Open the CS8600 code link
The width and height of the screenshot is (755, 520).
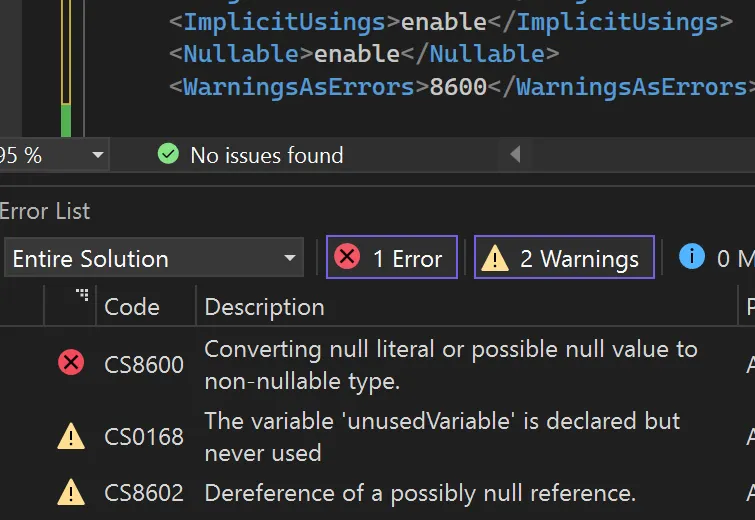point(143,364)
